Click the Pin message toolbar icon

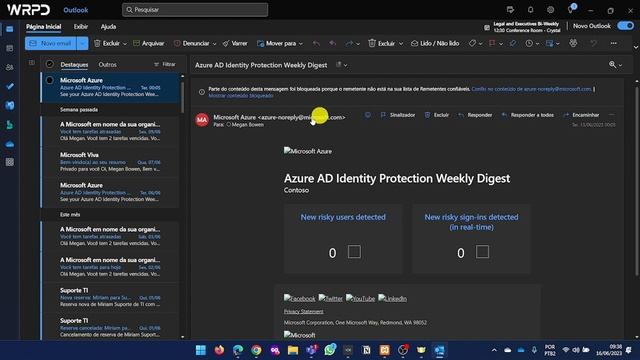513,43
